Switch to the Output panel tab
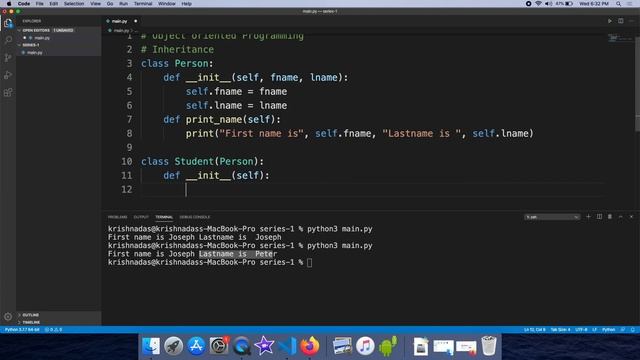Image resolution: width=640 pixels, height=360 pixels. coord(141,217)
